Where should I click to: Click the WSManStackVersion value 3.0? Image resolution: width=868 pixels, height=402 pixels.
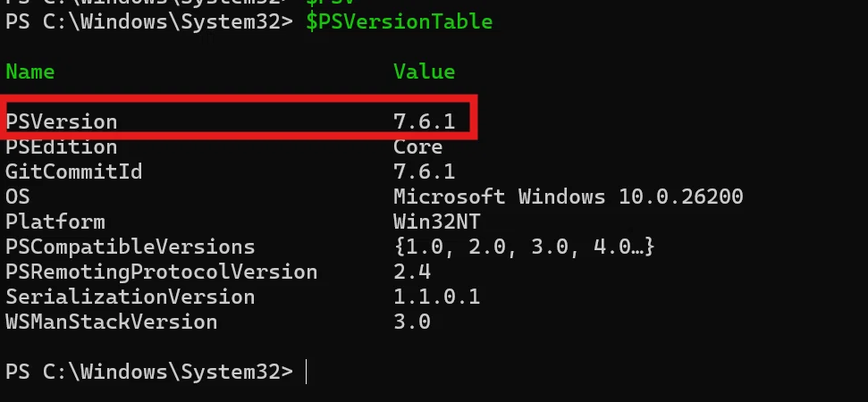pyautogui.click(x=412, y=322)
